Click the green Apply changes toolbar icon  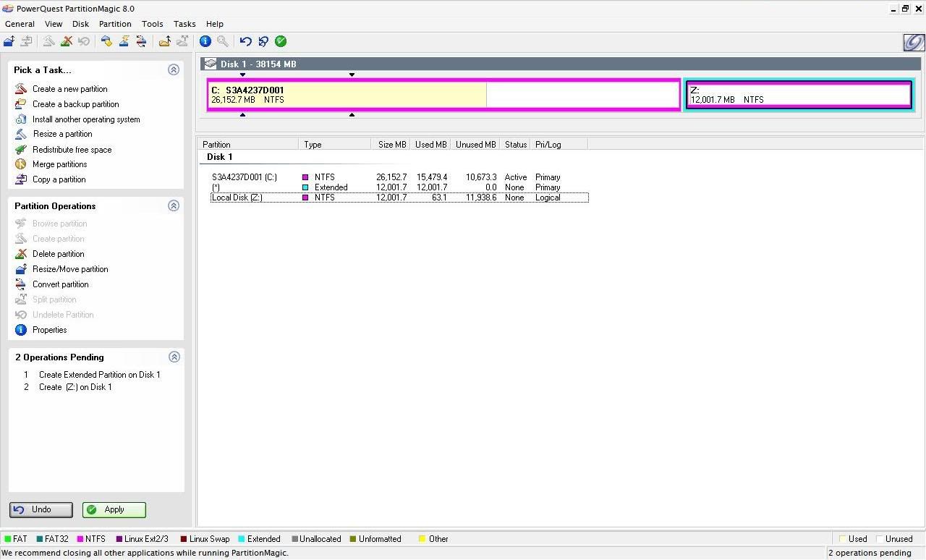281,41
